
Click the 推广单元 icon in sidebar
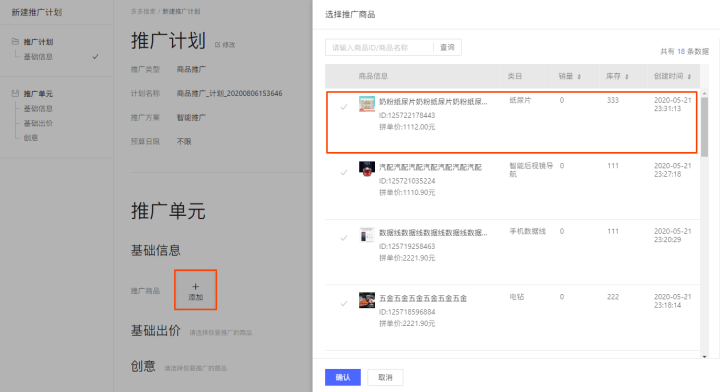pyautogui.click(x=15, y=93)
